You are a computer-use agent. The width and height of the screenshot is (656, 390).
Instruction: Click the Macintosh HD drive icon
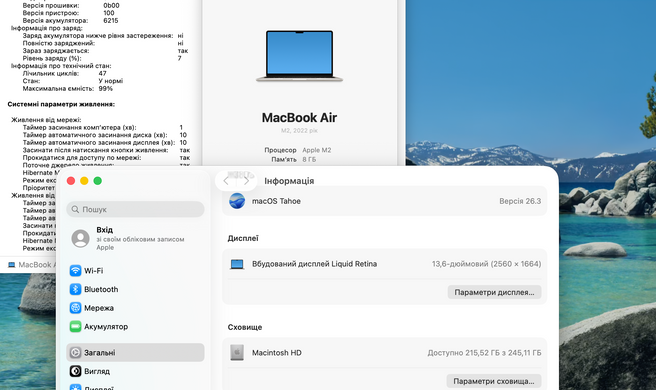237,353
